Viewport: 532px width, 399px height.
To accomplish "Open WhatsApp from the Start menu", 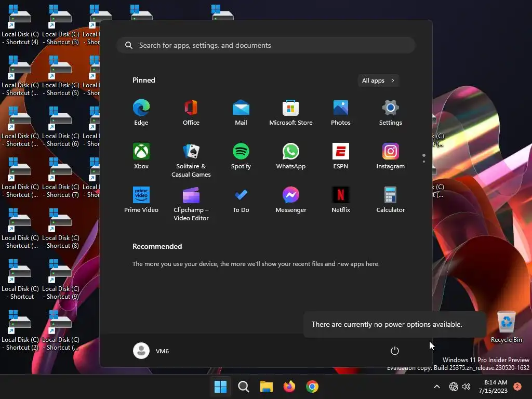I will pos(291,156).
